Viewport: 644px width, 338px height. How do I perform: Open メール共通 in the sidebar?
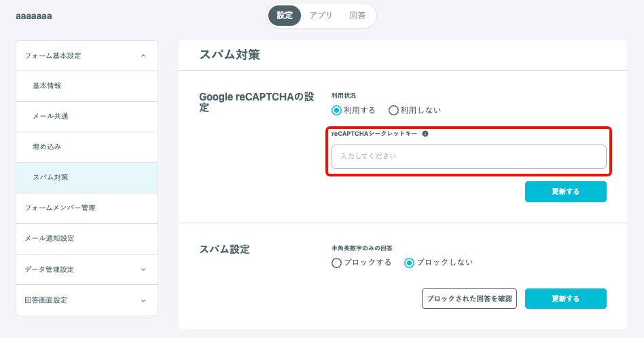(x=87, y=117)
